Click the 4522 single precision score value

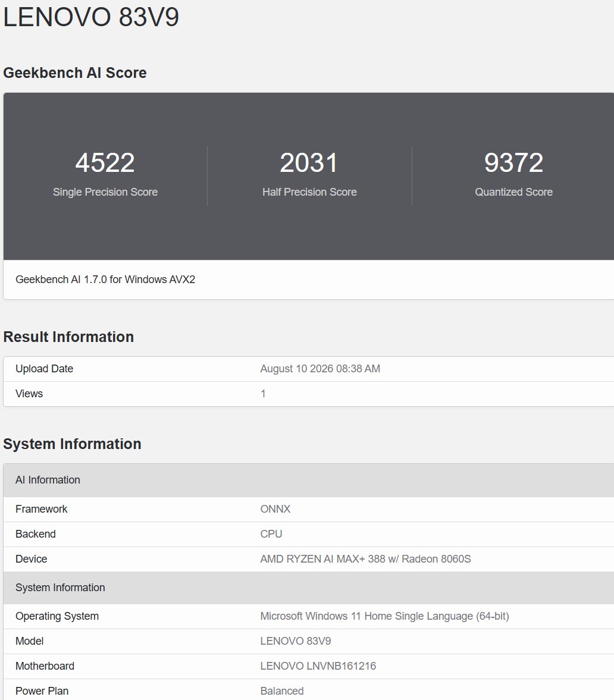pos(105,162)
